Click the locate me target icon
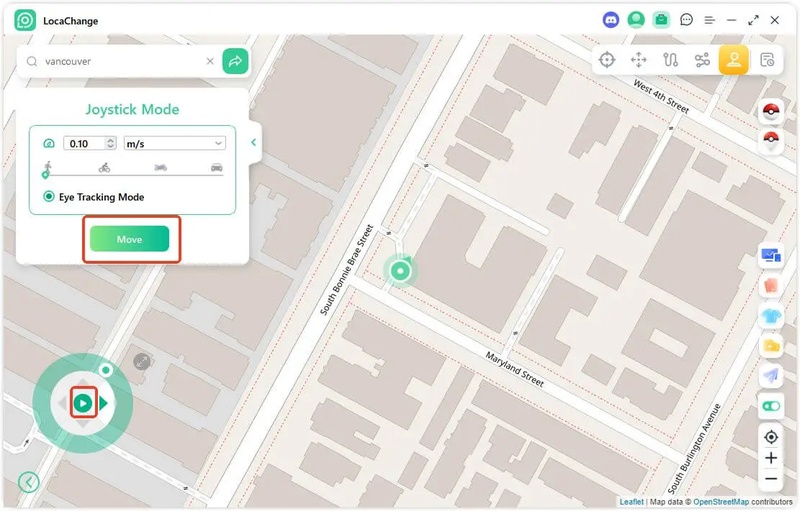 771,437
